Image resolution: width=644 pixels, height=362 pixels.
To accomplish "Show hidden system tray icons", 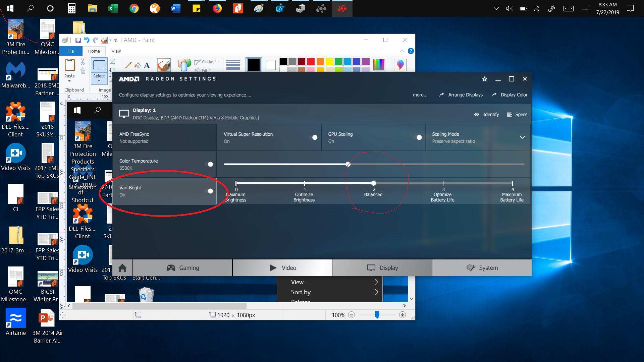I will tap(496, 8).
